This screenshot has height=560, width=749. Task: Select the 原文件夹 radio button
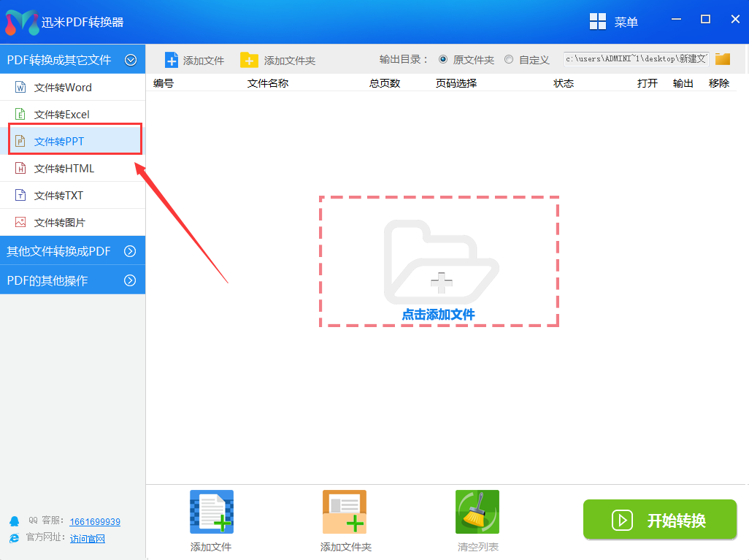coord(443,60)
